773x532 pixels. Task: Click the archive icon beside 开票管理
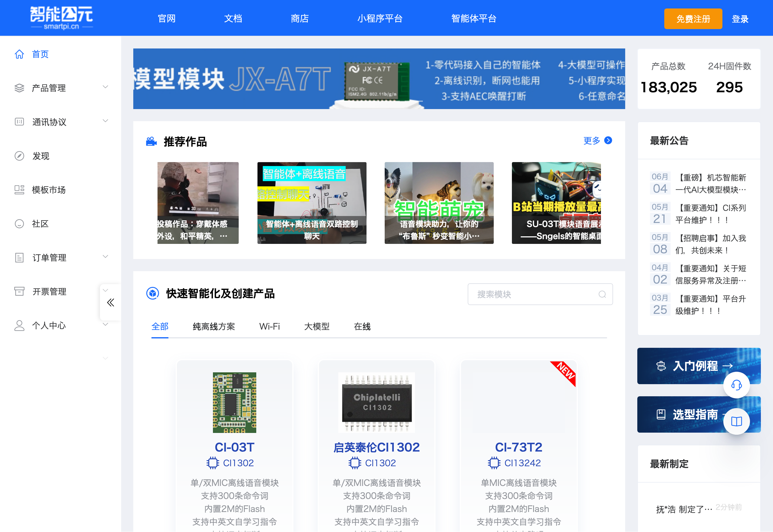(x=19, y=291)
